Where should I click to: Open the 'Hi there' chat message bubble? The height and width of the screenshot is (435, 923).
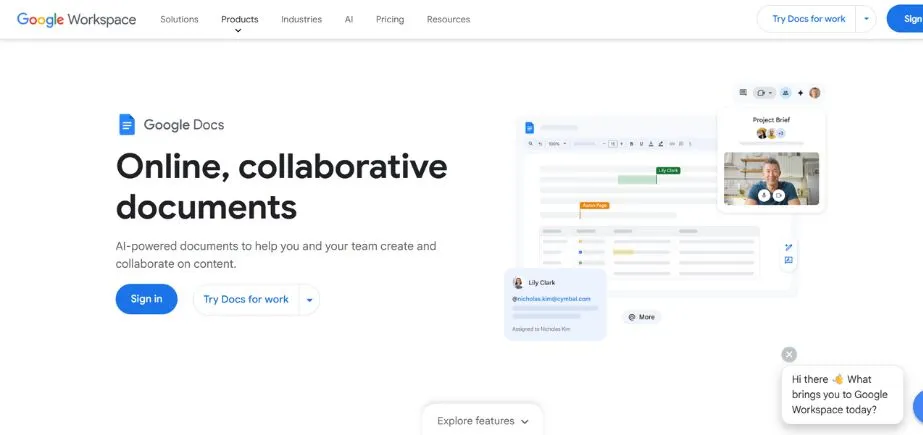pyautogui.click(x=842, y=394)
